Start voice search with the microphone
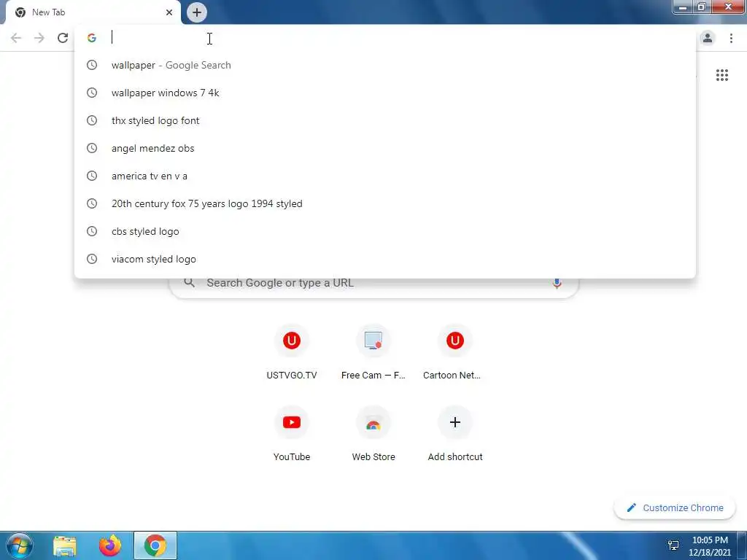The image size is (747, 560). pyautogui.click(x=557, y=284)
